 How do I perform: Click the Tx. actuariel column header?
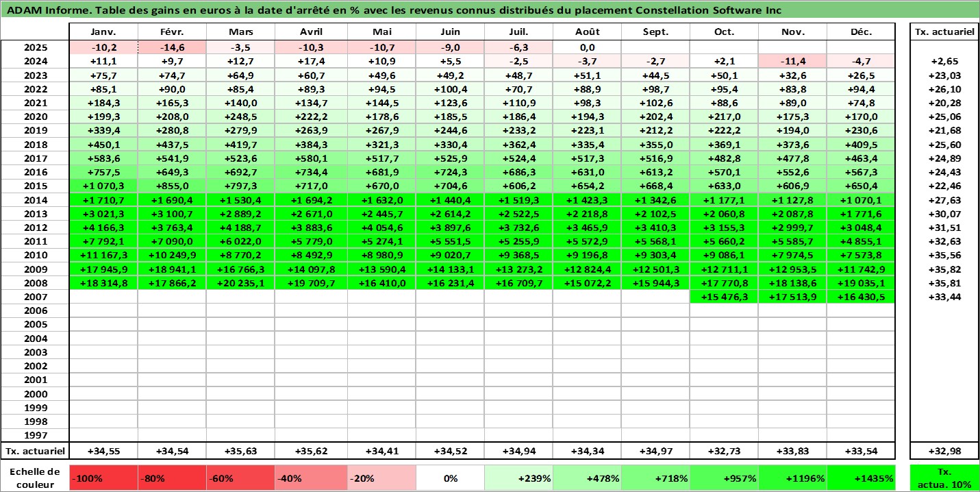click(944, 32)
